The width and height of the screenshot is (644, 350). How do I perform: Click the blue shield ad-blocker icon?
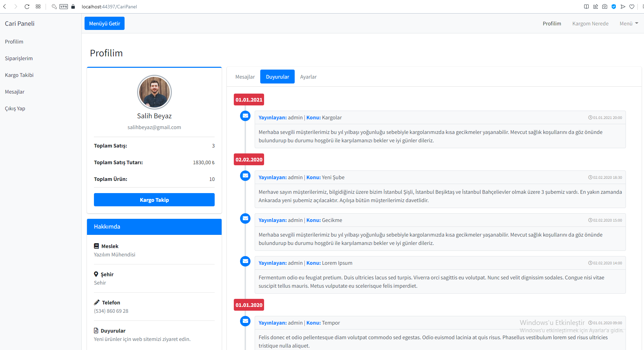pyautogui.click(x=614, y=7)
